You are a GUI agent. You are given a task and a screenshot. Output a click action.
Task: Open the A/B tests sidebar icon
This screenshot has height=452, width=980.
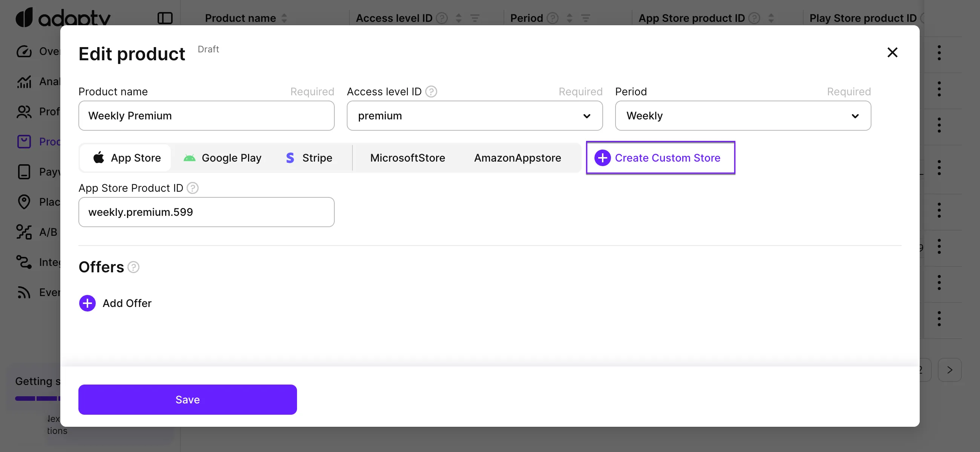pyautogui.click(x=24, y=232)
